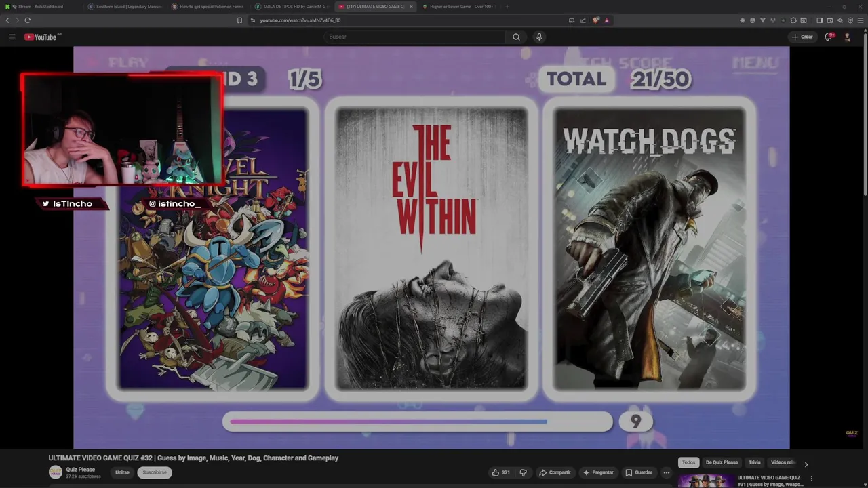Switch to TABLA DE TIPOS HD tab
Screen dimensions: 868x488
click(x=292, y=7)
